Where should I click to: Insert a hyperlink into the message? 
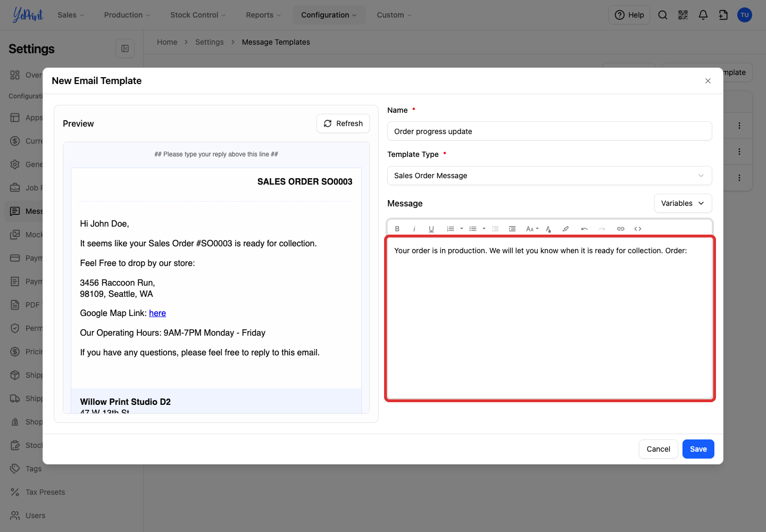621,229
